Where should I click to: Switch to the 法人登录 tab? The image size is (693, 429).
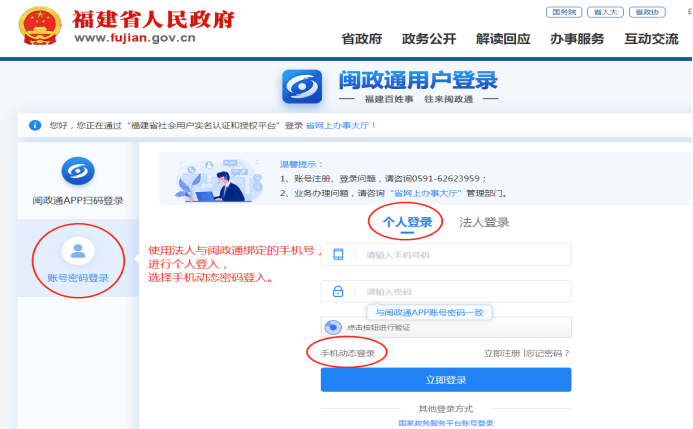point(484,222)
